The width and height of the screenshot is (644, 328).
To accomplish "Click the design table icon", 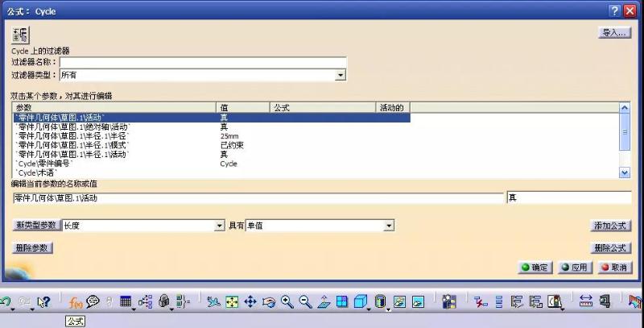I will tap(126, 301).
